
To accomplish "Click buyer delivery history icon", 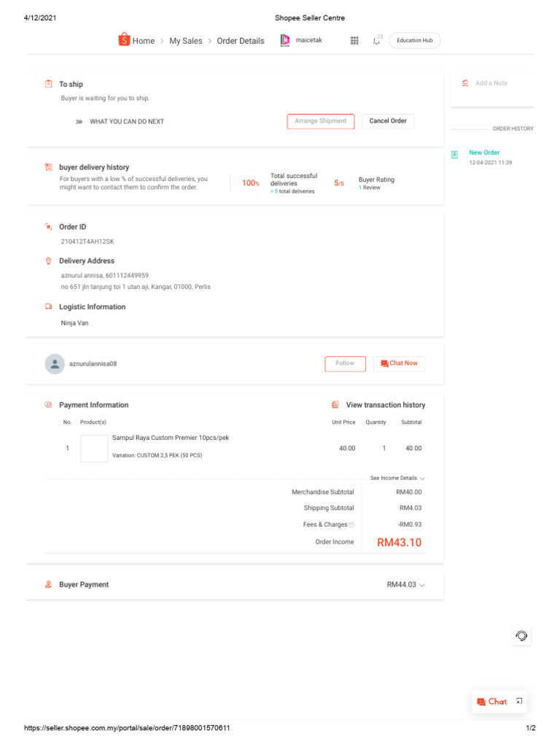I will tap(49, 167).
